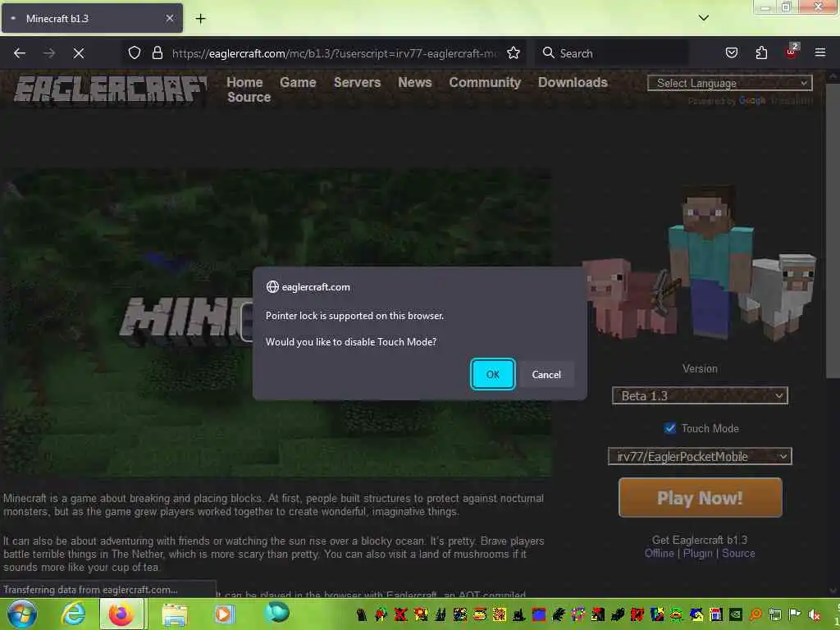Expand the Beta 1.3 version dropdown
Screen dimensions: 840x630
click(x=700, y=395)
